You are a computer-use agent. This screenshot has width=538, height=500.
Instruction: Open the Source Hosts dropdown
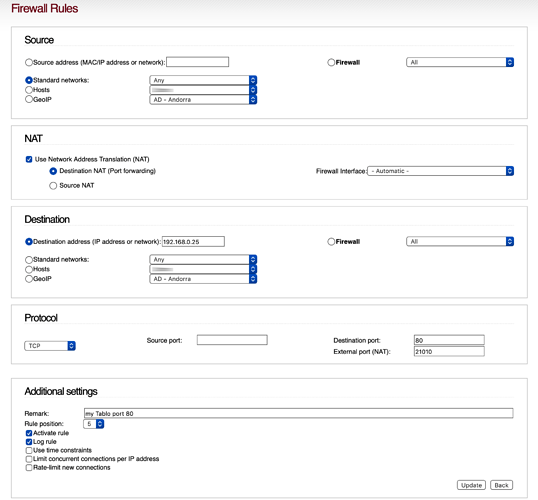point(203,90)
